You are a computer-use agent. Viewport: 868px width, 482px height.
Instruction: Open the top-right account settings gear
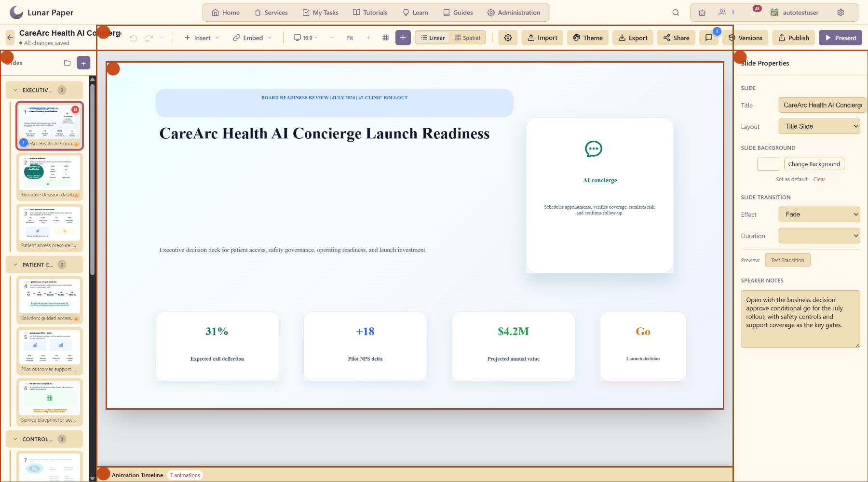[x=841, y=13]
